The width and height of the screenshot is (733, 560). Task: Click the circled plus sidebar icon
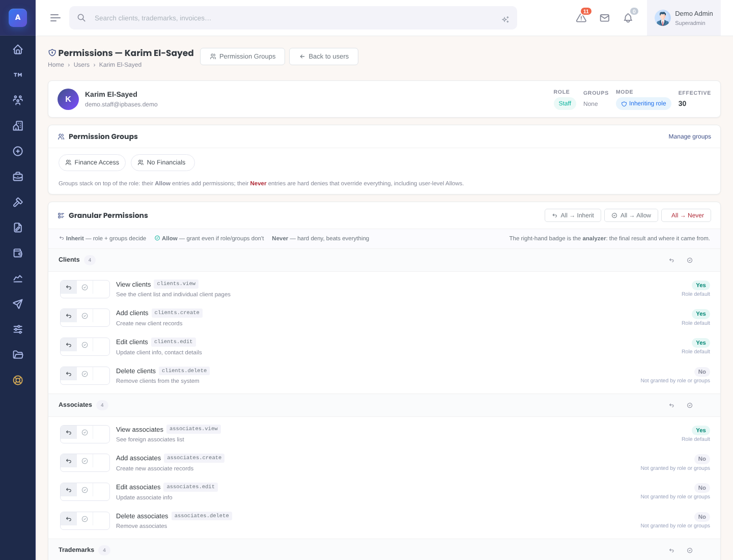[18, 151]
